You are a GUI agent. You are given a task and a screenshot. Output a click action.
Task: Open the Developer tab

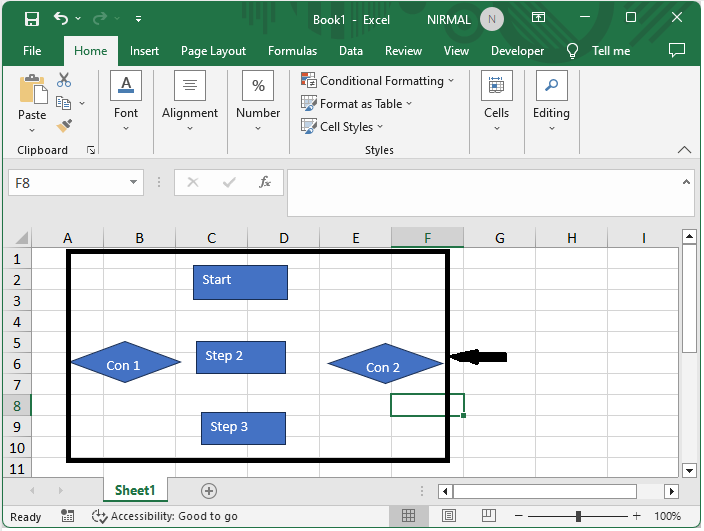tap(517, 51)
